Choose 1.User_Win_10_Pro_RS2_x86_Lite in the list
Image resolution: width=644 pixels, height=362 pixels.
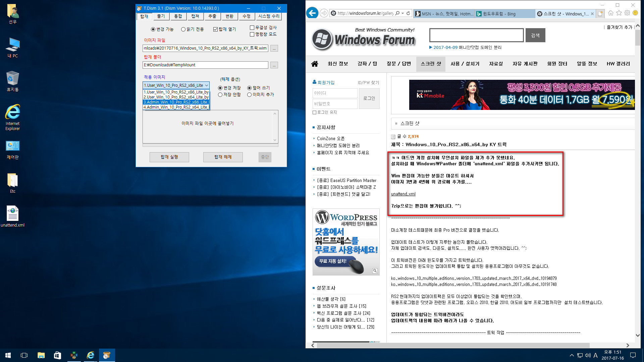(176, 92)
